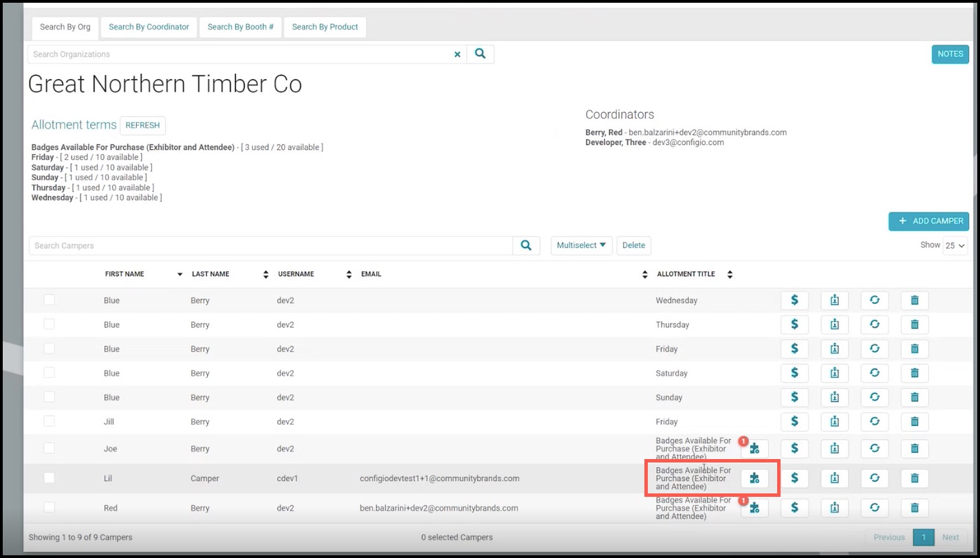Screen dimensions: 980x558
Task: Click dollar icon for Blue Berry Wednesday row
Action: point(794,300)
